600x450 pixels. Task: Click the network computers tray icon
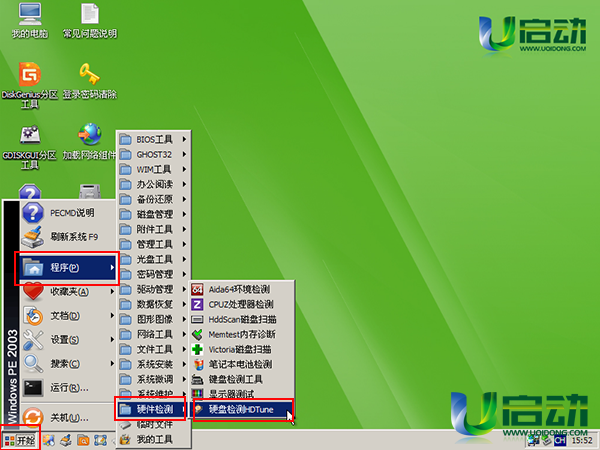pos(532,440)
